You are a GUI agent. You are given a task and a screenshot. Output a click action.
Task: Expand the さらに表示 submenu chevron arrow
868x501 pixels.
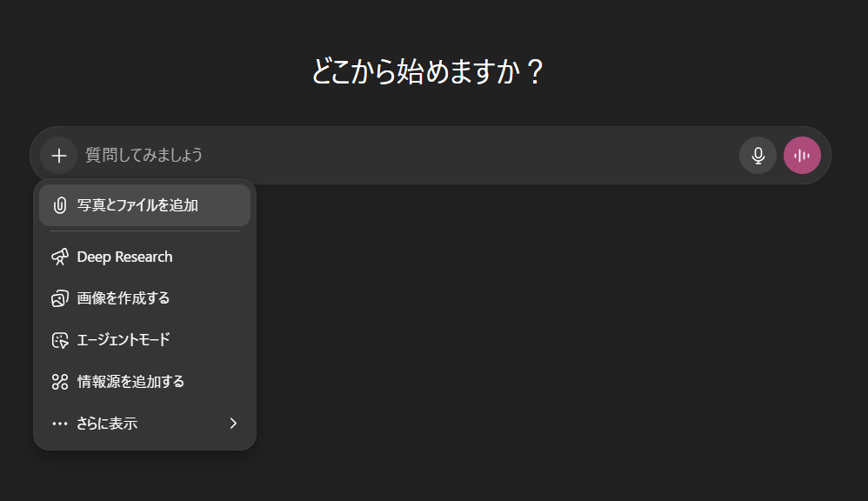[233, 424]
